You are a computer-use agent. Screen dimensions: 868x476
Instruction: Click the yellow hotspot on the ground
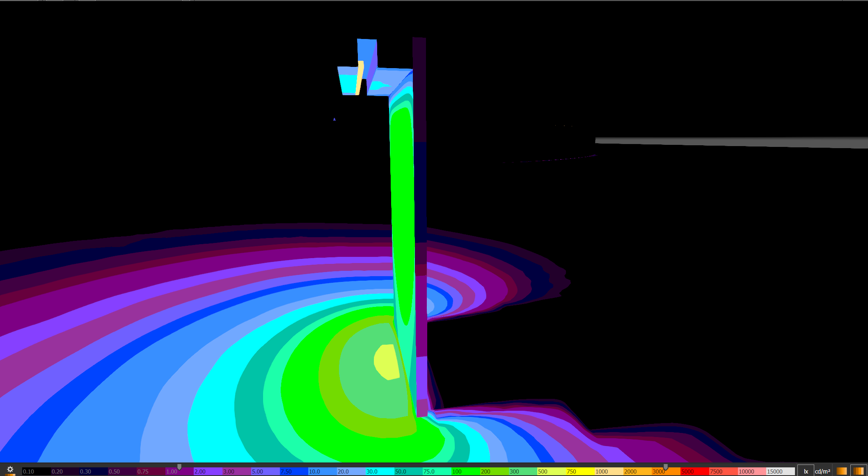[x=387, y=362]
